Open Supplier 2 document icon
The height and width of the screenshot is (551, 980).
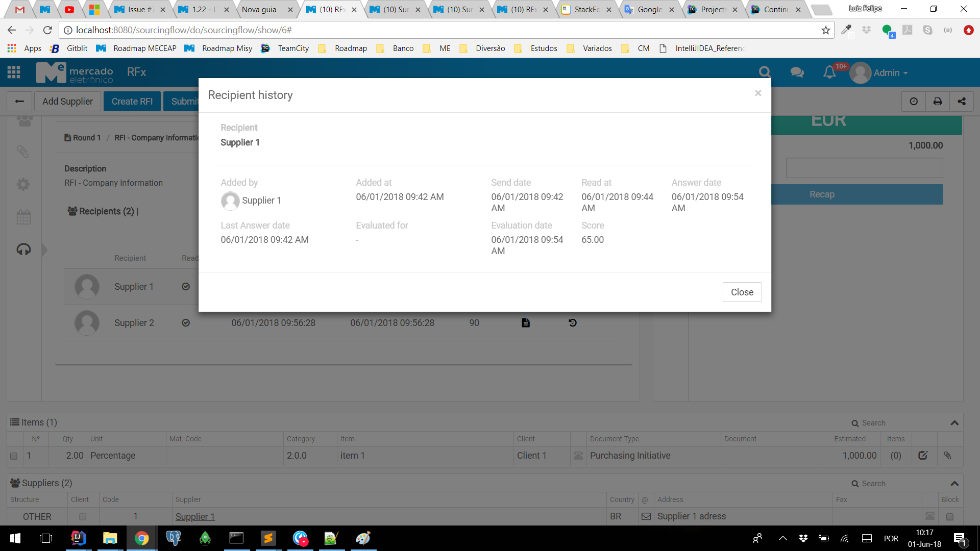click(526, 323)
